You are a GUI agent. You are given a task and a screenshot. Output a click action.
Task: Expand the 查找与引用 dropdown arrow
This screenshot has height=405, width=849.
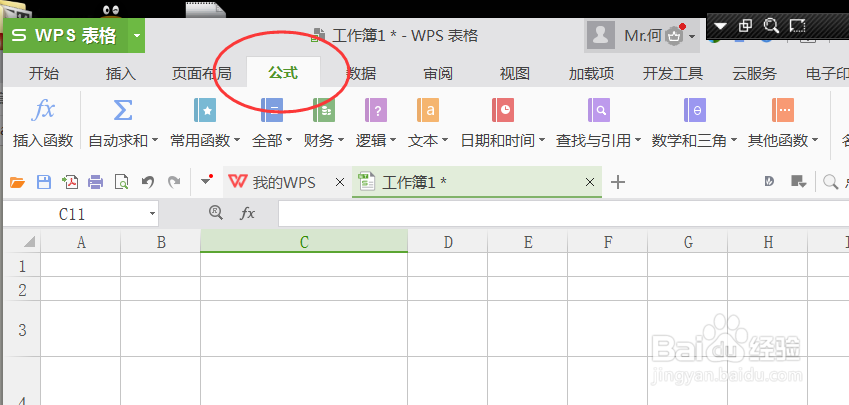pyautogui.click(x=638, y=141)
